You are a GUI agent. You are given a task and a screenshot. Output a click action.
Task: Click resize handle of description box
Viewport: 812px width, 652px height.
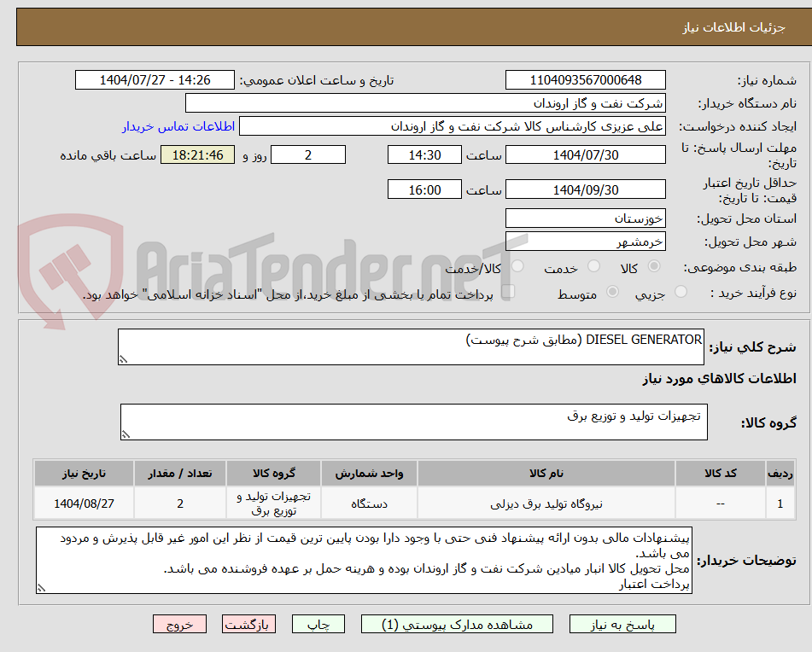tap(123, 359)
